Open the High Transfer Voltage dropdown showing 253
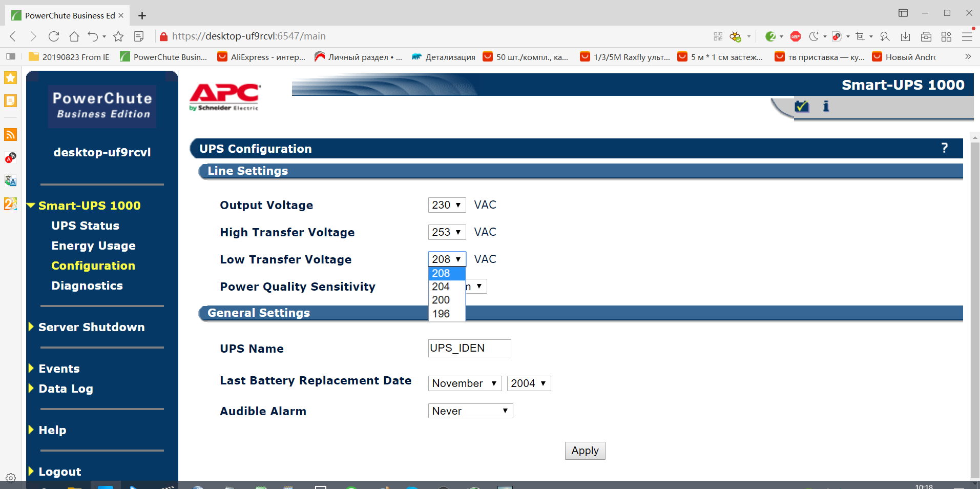The image size is (980, 489). click(447, 232)
